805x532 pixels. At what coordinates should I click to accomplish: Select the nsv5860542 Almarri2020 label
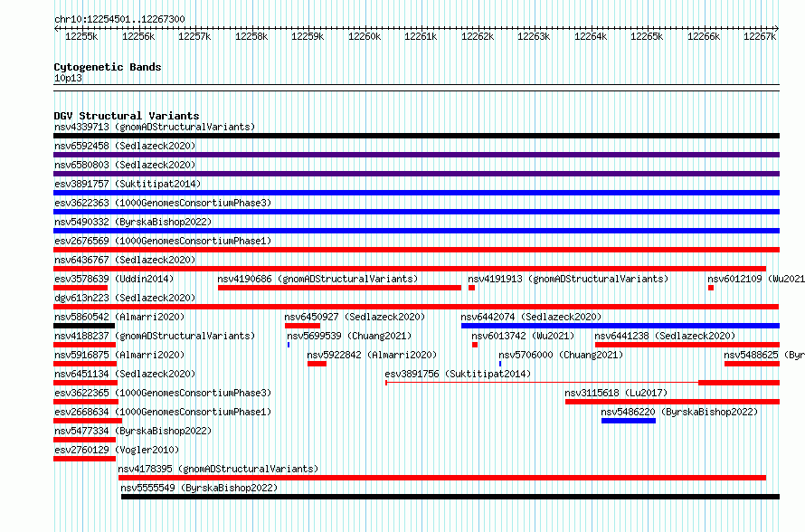point(119,317)
